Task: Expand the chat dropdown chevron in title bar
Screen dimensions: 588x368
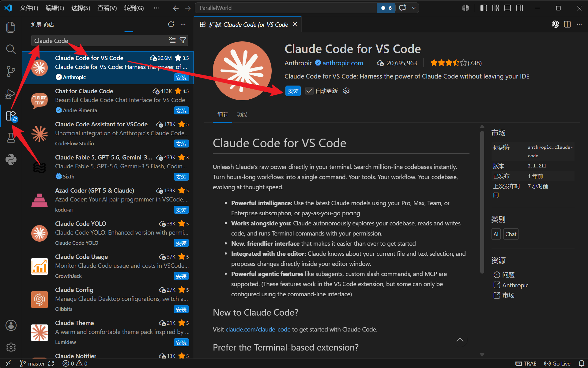Action: point(414,8)
